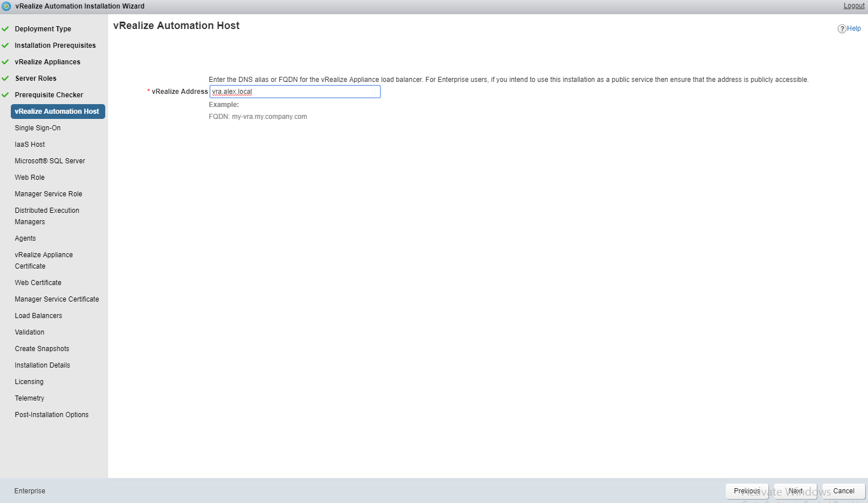Click the Prerequisite Checker green checkmark
Screen dimensions: 868x503
(5, 95)
